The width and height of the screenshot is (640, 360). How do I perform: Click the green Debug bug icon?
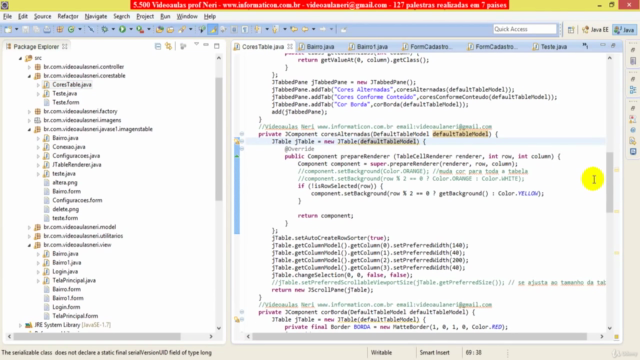(104, 29)
